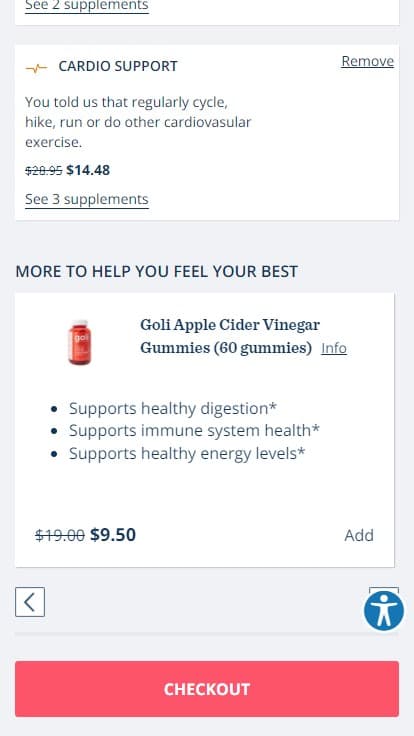Expand the See 2 supplements list

point(87,6)
